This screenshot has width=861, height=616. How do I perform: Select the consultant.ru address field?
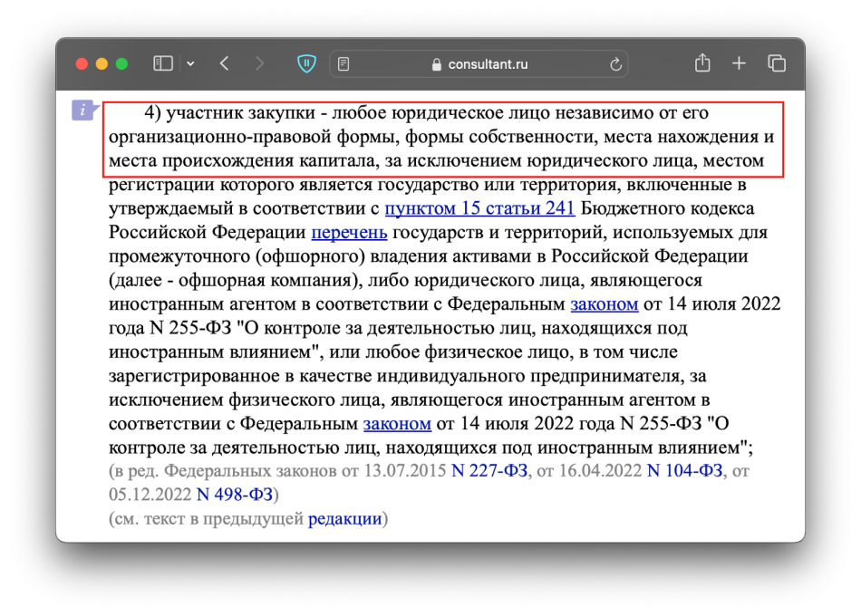[x=479, y=64]
